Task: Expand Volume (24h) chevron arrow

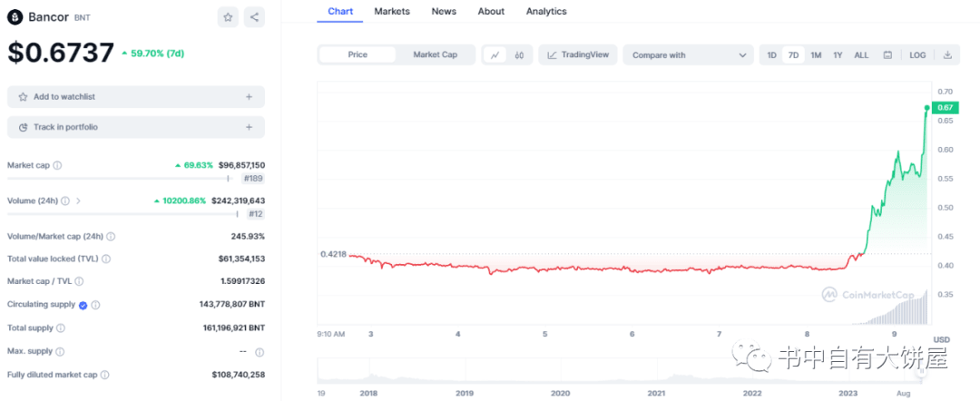Action: [79, 200]
